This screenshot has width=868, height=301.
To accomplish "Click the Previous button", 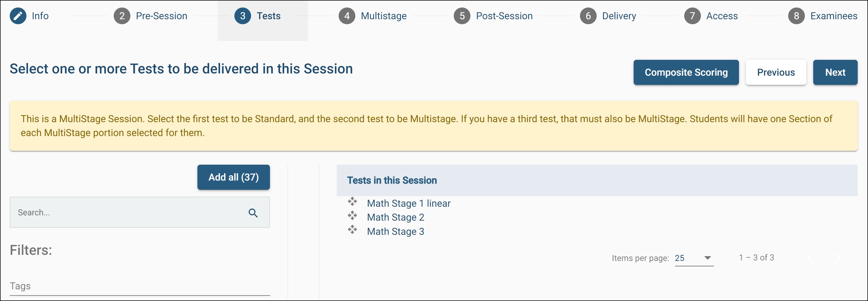I will [776, 73].
